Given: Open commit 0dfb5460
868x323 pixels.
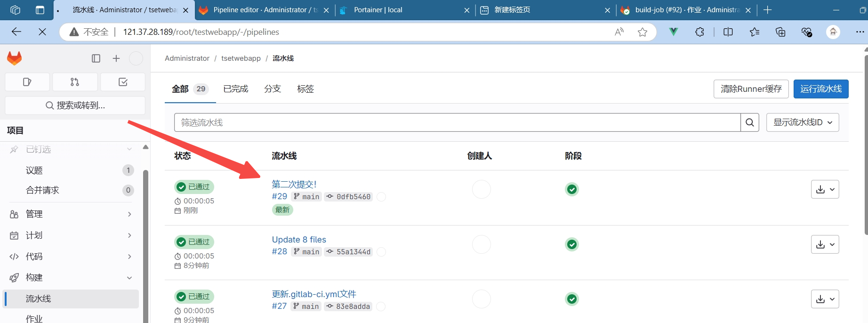Looking at the screenshot, I should coord(354,197).
